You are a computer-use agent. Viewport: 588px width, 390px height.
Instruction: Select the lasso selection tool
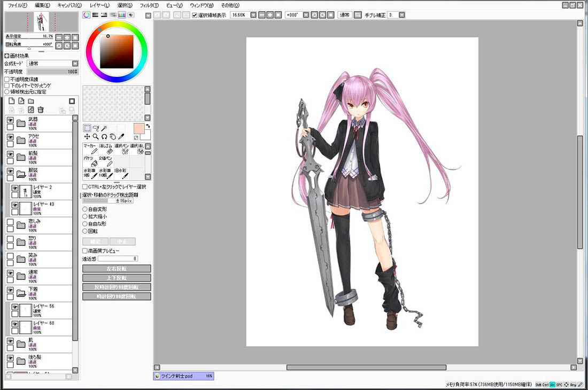coord(96,128)
